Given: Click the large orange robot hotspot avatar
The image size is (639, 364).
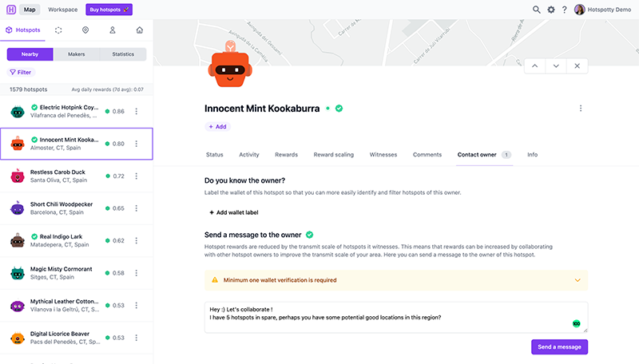Looking at the screenshot, I should tap(230, 64).
